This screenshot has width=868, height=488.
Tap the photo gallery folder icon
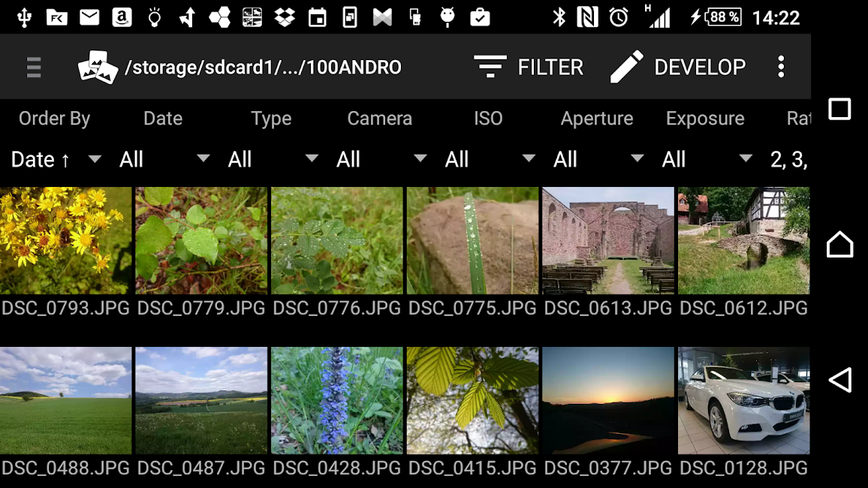point(98,68)
